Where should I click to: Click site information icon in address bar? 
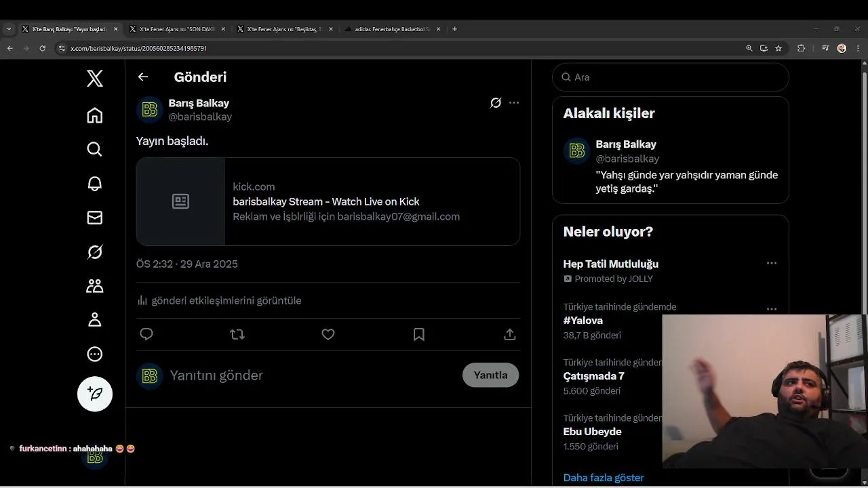tap(62, 48)
